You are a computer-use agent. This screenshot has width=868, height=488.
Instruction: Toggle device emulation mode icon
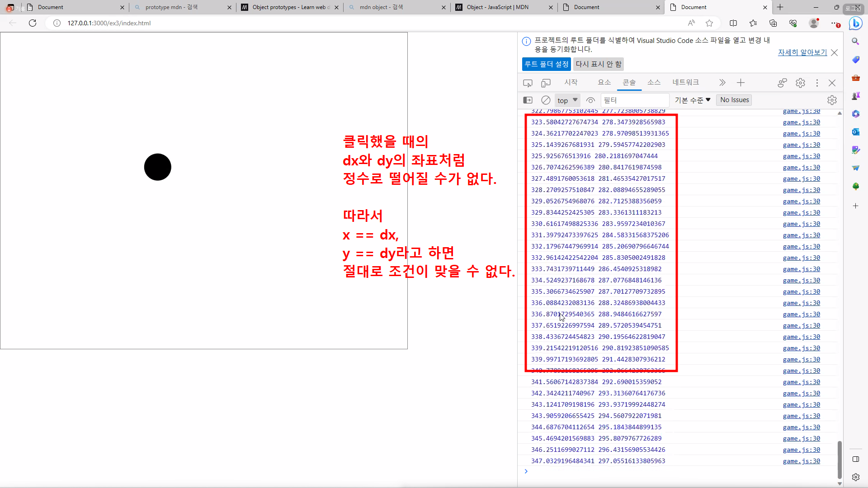[x=546, y=83]
